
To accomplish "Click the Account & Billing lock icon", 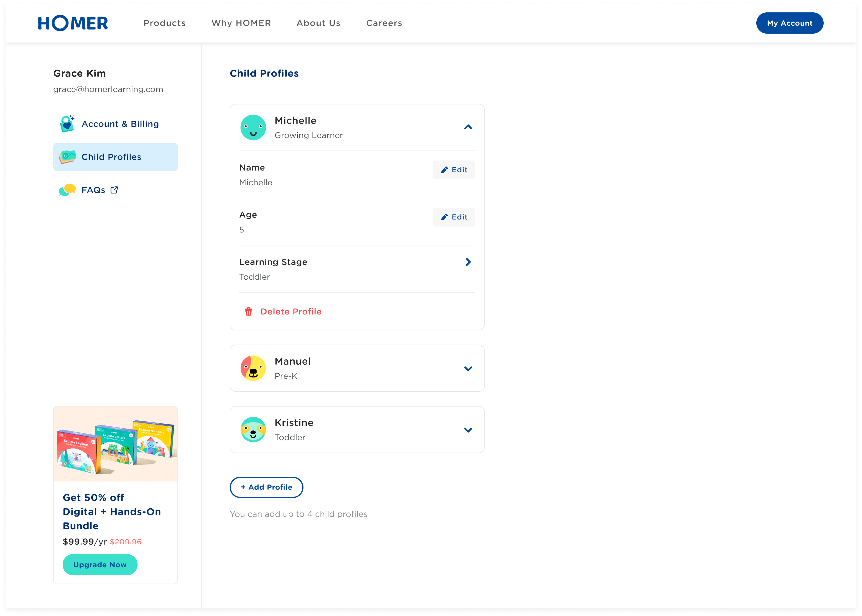I will pos(67,124).
